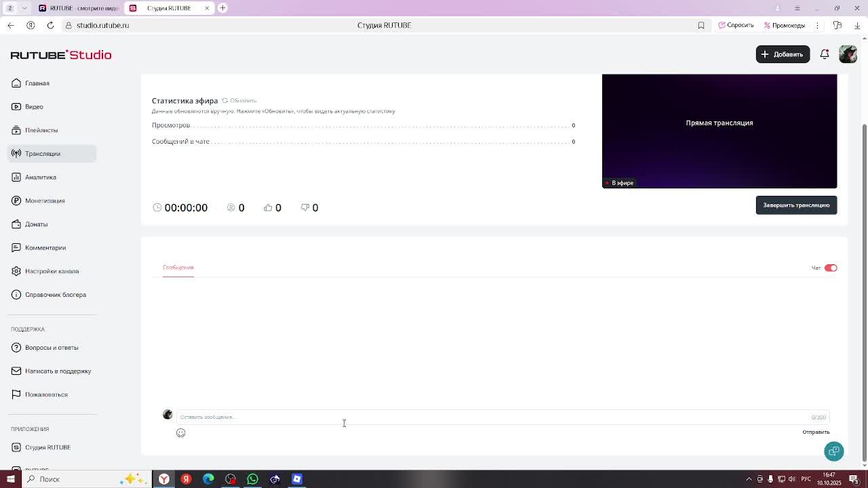Open the Настройки канала menu item
Image resolution: width=868 pixels, height=488 pixels.
[x=52, y=271]
